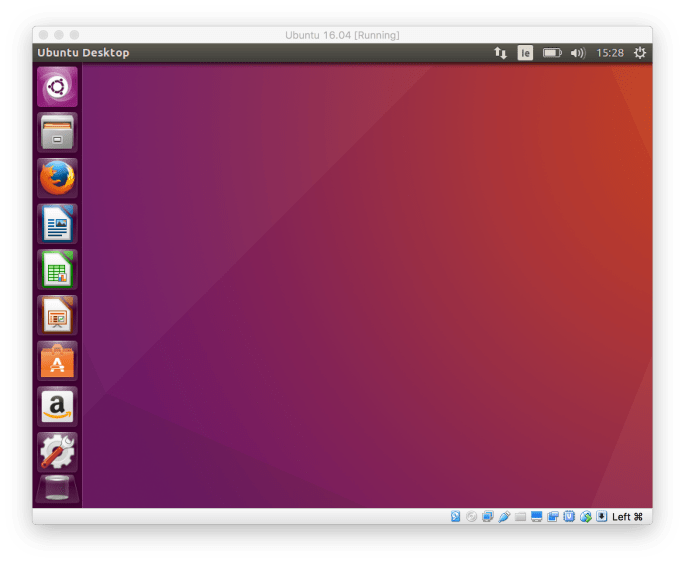
Task: Open the clock showing 15:28
Action: (610, 53)
